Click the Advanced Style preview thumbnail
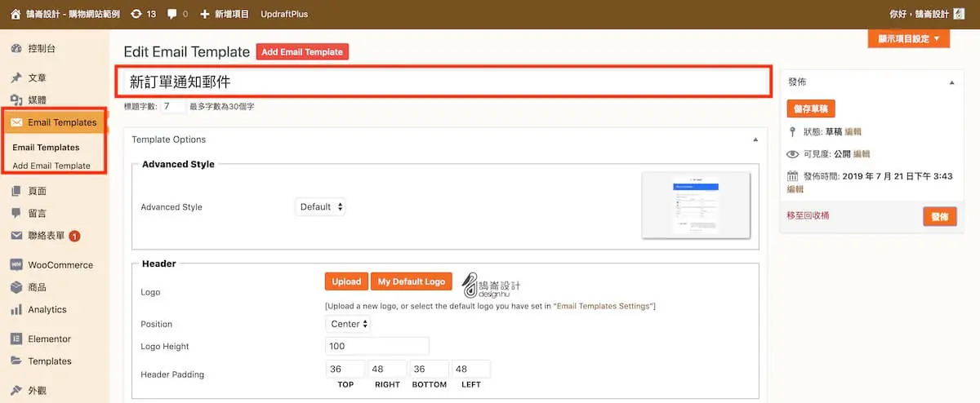 tap(696, 206)
